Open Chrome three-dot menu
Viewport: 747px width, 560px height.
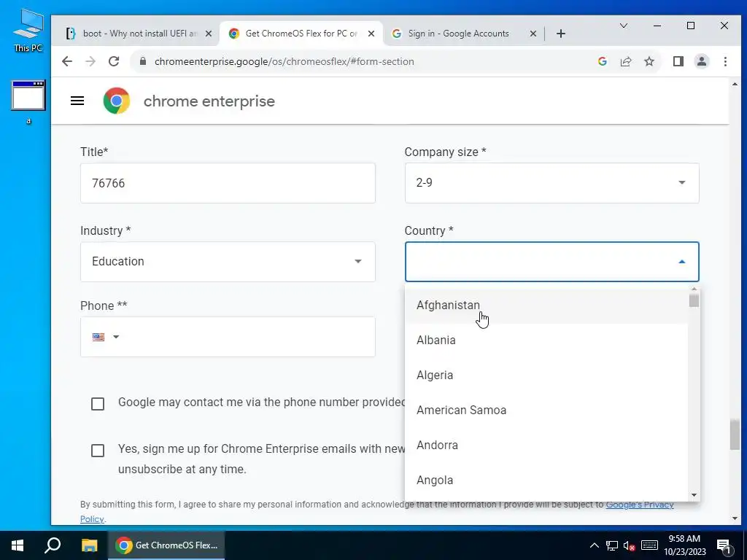click(x=725, y=61)
